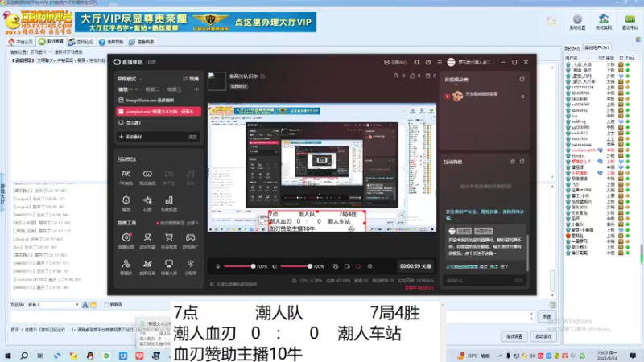This screenshot has width=644, height=362.
Task: Open the virtual avatar icon in live tools
Action: (x=147, y=241)
